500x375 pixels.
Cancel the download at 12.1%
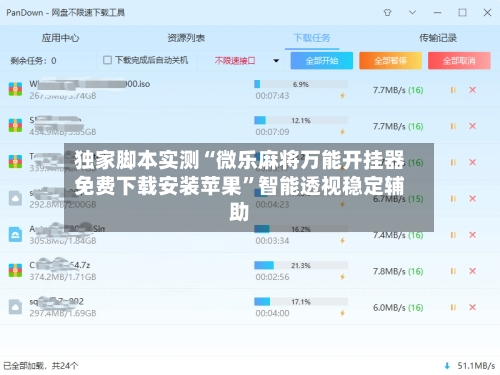click(x=472, y=126)
